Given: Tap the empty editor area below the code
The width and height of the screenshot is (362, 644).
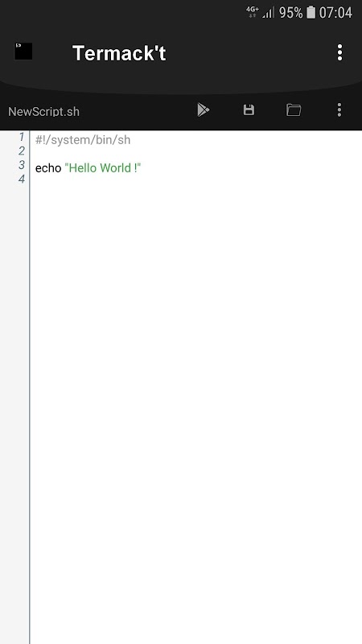Looking at the screenshot, I should click(x=196, y=411).
